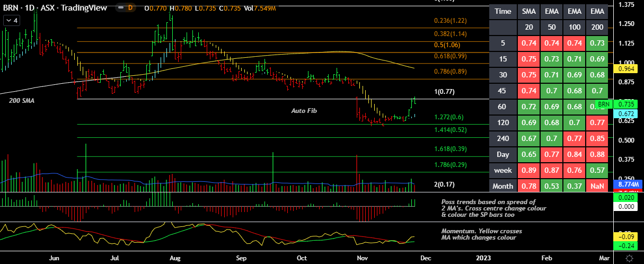644x264 pixels.
Task: Open chart settings gear icon
Action: [629, 258]
